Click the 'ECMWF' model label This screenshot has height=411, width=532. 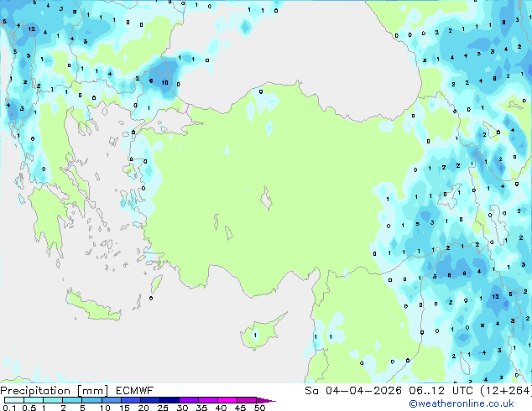(135, 391)
